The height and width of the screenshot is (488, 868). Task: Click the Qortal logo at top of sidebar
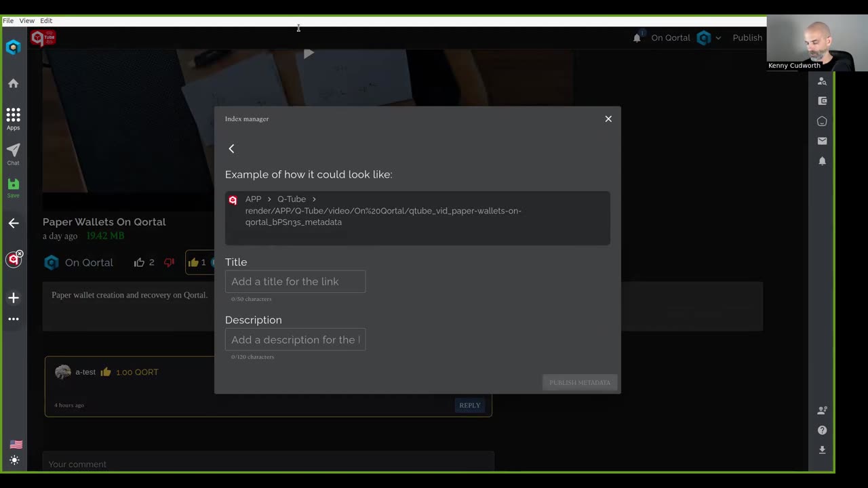point(13,47)
